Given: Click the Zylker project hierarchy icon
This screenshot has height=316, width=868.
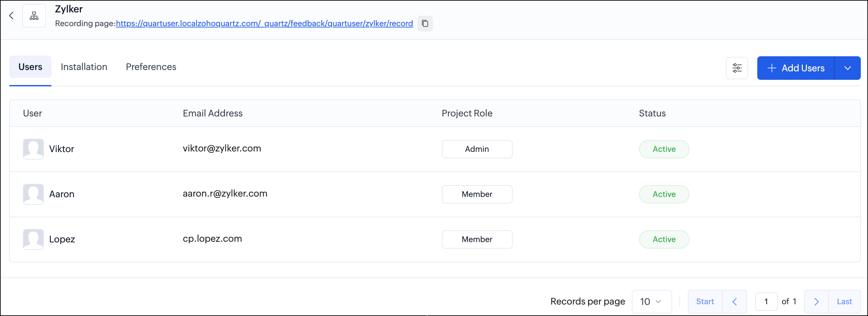Looking at the screenshot, I should pyautogui.click(x=34, y=16).
